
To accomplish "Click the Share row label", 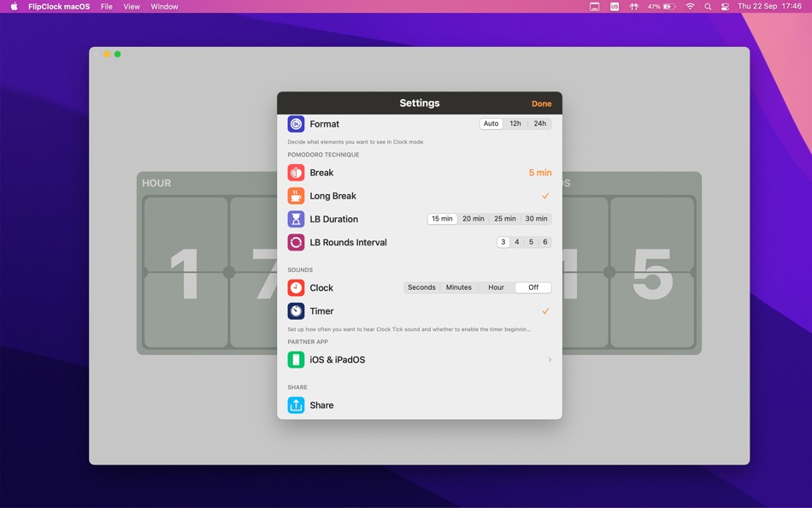I will point(321,405).
